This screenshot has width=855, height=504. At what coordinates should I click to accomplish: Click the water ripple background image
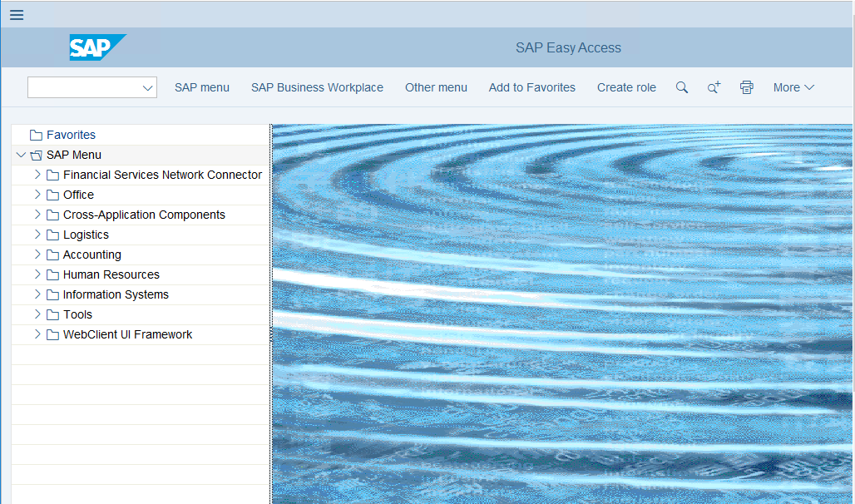[x=562, y=314]
